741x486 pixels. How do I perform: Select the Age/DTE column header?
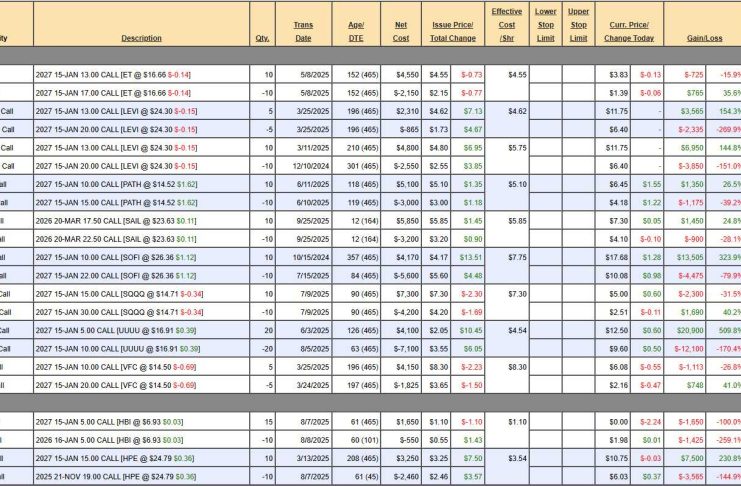(x=357, y=31)
